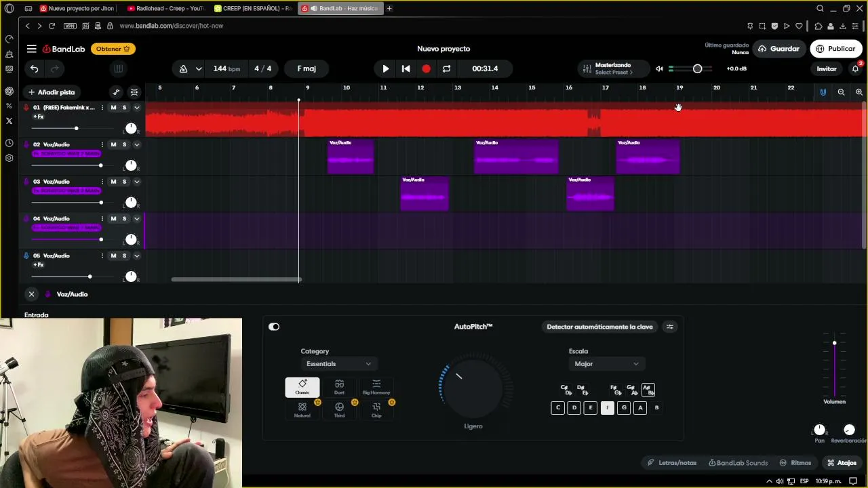Change the F maj key setting
868x488 pixels.
point(307,68)
